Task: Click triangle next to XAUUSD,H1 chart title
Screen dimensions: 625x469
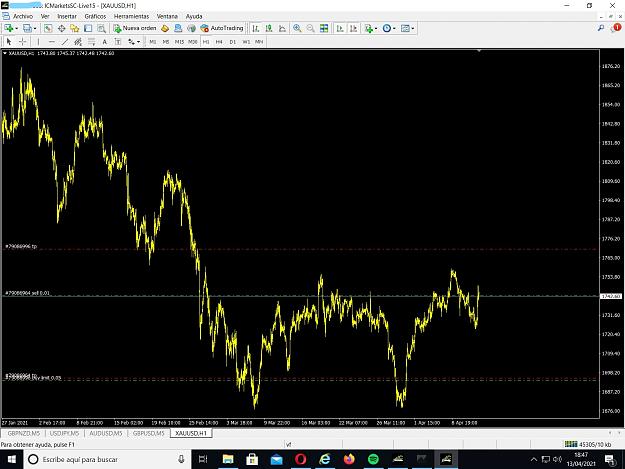Action: pyautogui.click(x=5, y=53)
